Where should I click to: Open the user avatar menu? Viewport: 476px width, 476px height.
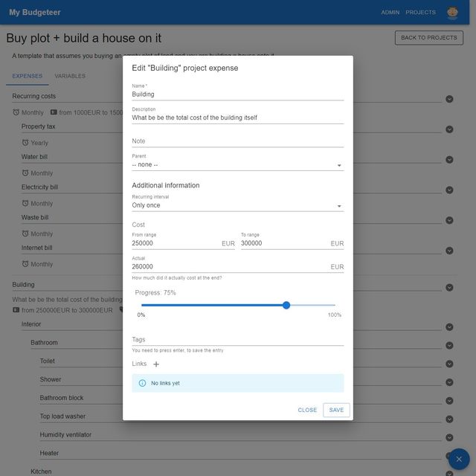452,13
